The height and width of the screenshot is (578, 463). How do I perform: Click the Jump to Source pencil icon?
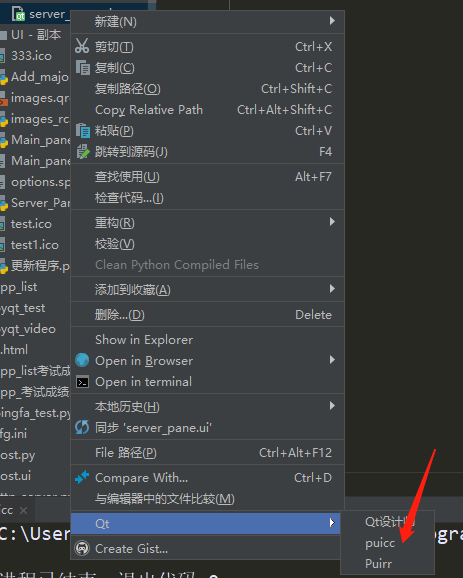pyautogui.click(x=83, y=152)
